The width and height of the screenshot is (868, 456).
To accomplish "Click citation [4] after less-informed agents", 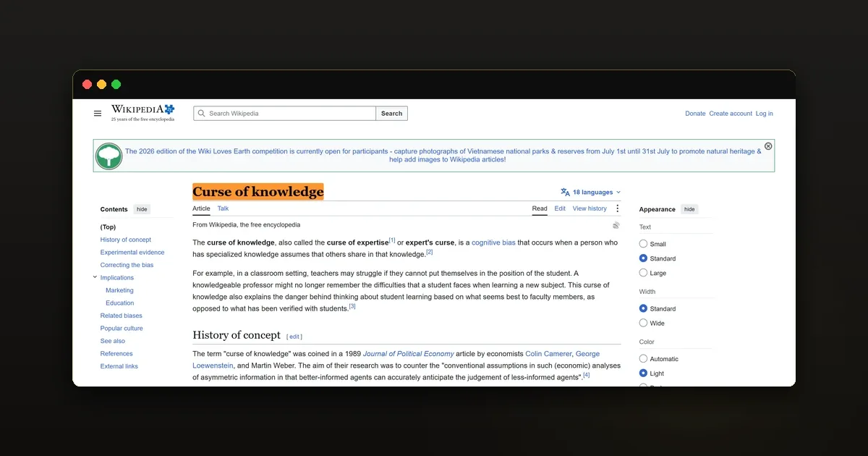I will coord(586,375).
